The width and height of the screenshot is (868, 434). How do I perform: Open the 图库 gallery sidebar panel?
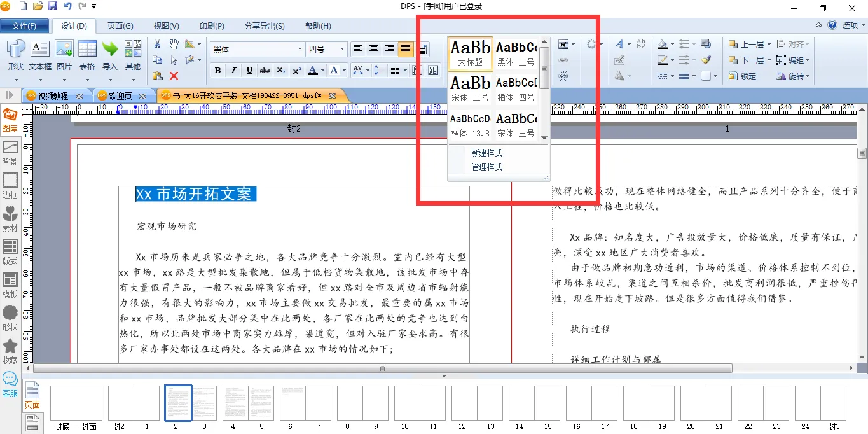(x=10, y=120)
